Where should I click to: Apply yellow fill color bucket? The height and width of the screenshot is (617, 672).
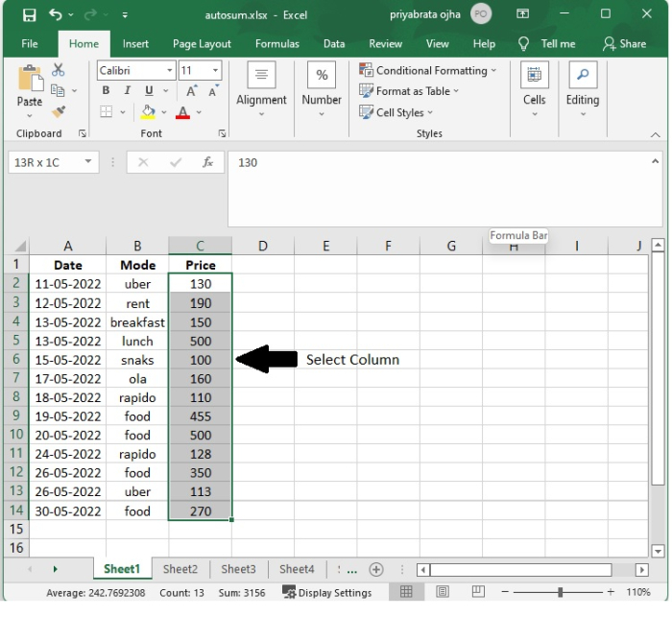click(148, 112)
